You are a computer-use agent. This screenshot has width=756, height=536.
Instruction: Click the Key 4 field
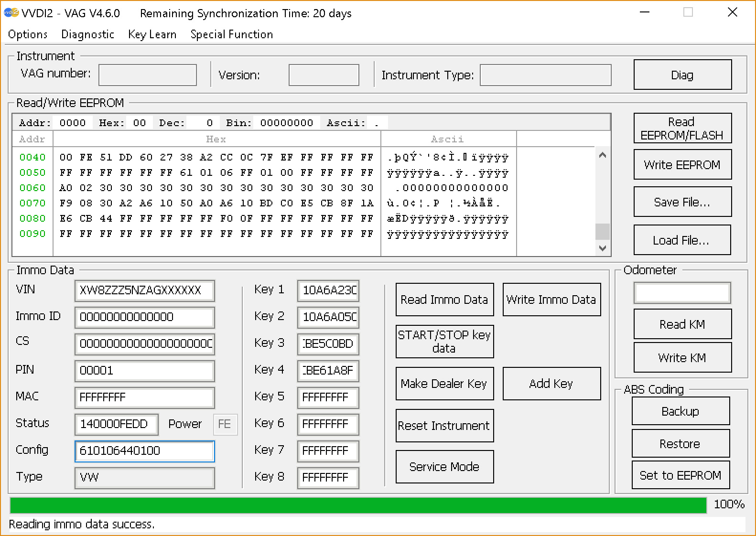coord(328,371)
